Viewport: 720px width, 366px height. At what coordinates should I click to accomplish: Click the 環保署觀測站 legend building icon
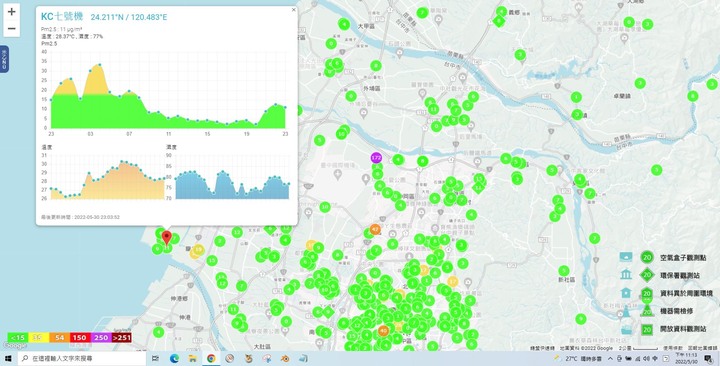[x=625, y=275]
